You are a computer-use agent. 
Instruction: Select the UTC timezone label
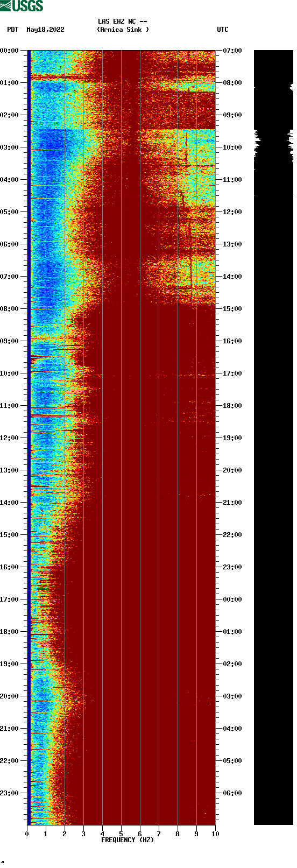[223, 30]
